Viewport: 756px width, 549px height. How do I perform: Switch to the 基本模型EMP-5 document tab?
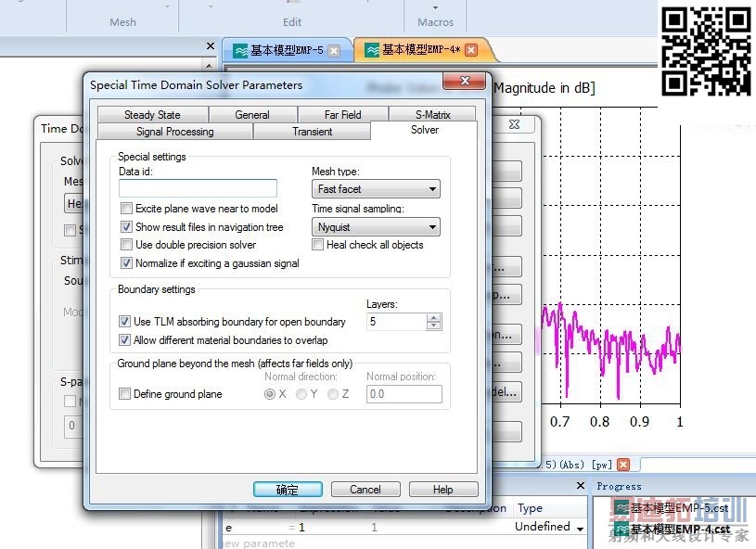pyautogui.click(x=287, y=50)
